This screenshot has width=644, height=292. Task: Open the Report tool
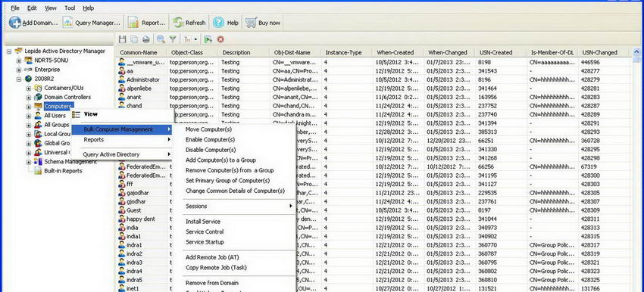(147, 23)
